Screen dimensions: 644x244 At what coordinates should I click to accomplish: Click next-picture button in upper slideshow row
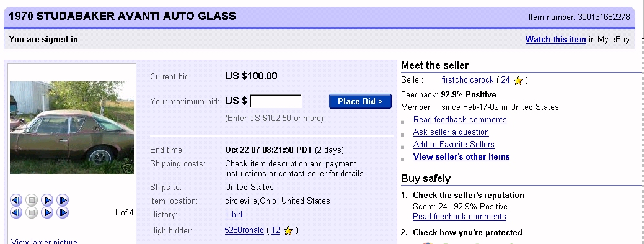click(x=63, y=201)
